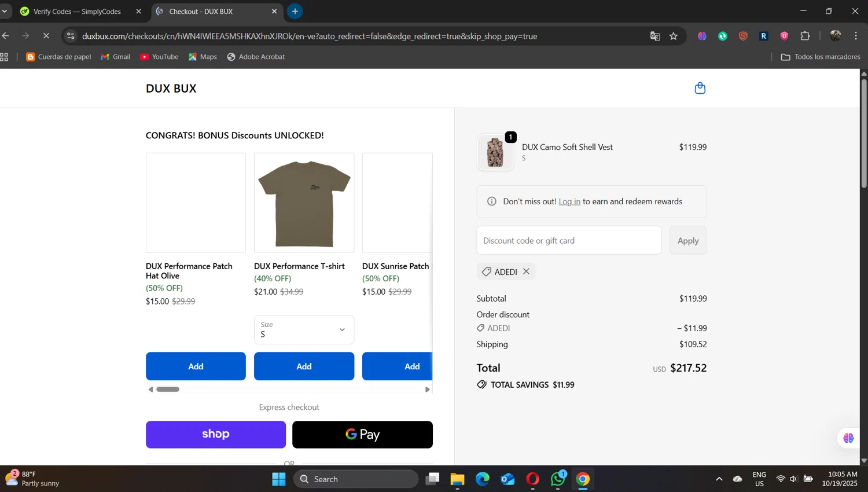Open the ENG US language switcher
The height and width of the screenshot is (492, 868).
pos(759,479)
